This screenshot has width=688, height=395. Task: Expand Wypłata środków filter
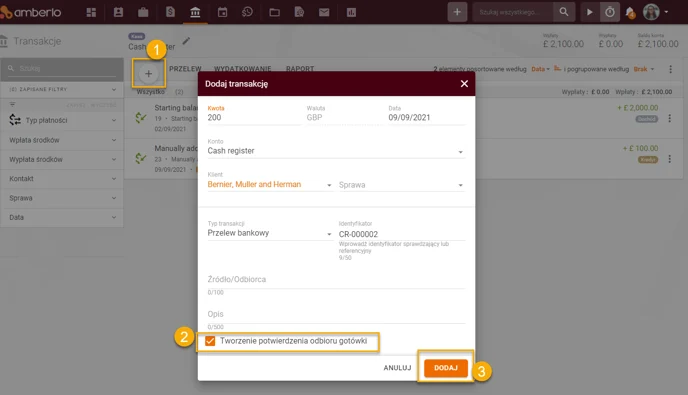(x=62, y=159)
